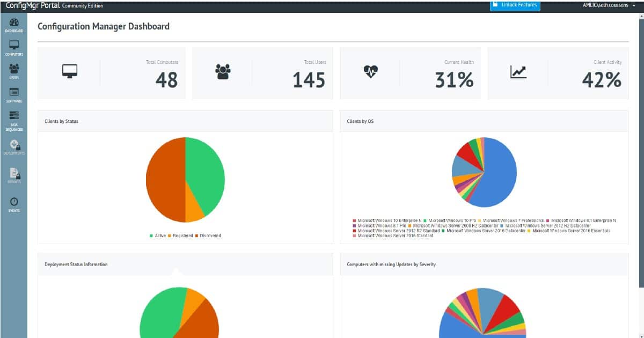The image size is (644, 338).
Task: Click the monitor icon in Total Computers card
Action: (x=70, y=71)
